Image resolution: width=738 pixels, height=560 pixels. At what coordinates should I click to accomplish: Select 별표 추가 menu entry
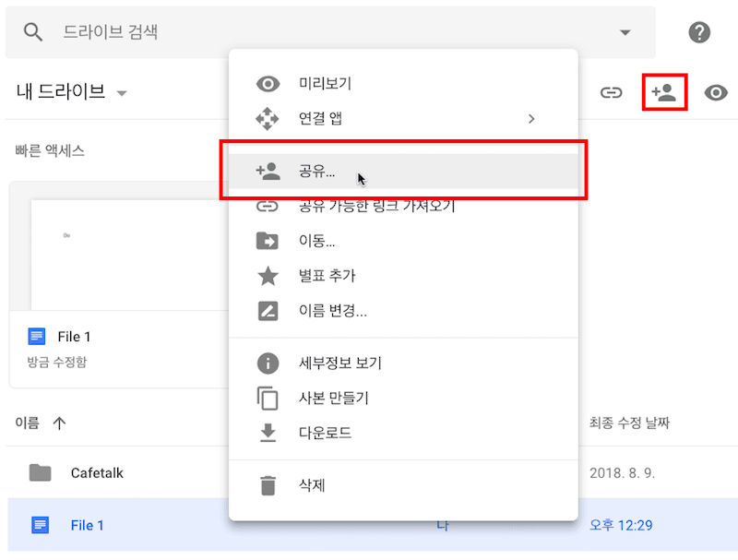pyautogui.click(x=403, y=276)
